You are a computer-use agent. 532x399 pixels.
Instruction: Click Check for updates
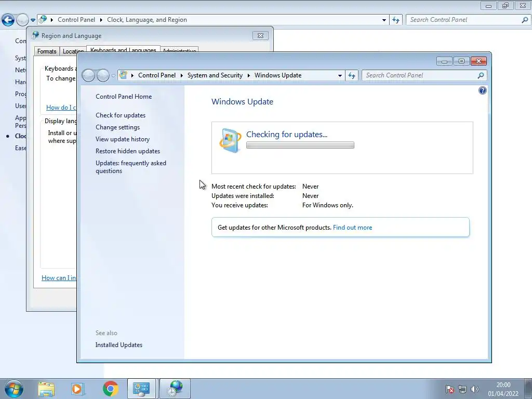pos(121,115)
